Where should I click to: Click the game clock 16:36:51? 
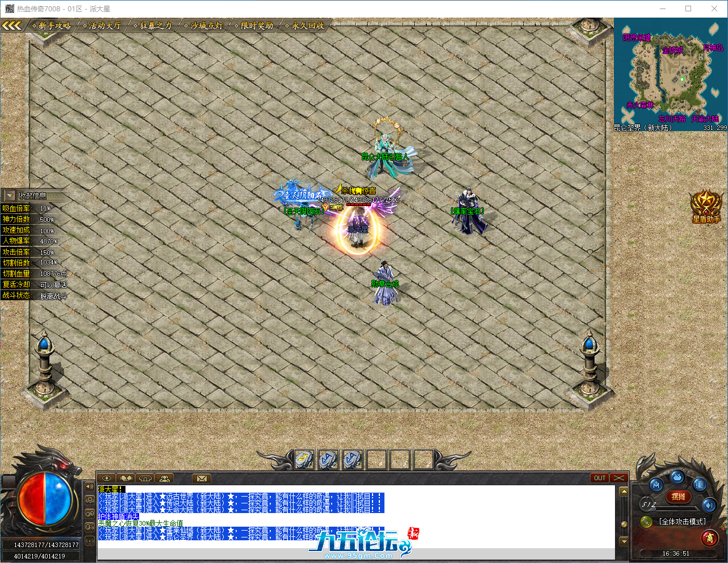[676, 553]
